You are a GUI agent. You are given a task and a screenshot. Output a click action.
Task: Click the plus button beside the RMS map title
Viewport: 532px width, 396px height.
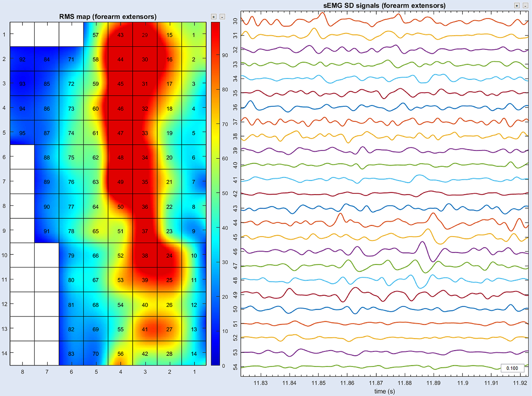click(214, 17)
